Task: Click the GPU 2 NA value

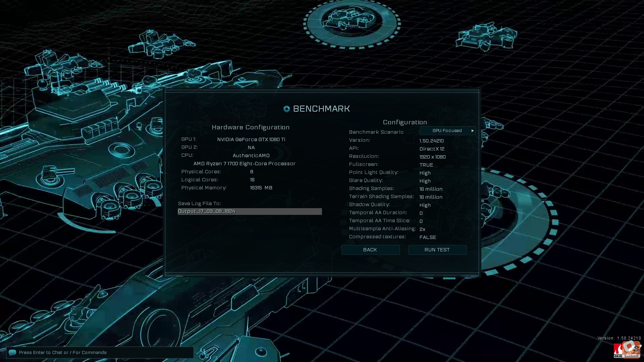Action: tap(251, 147)
